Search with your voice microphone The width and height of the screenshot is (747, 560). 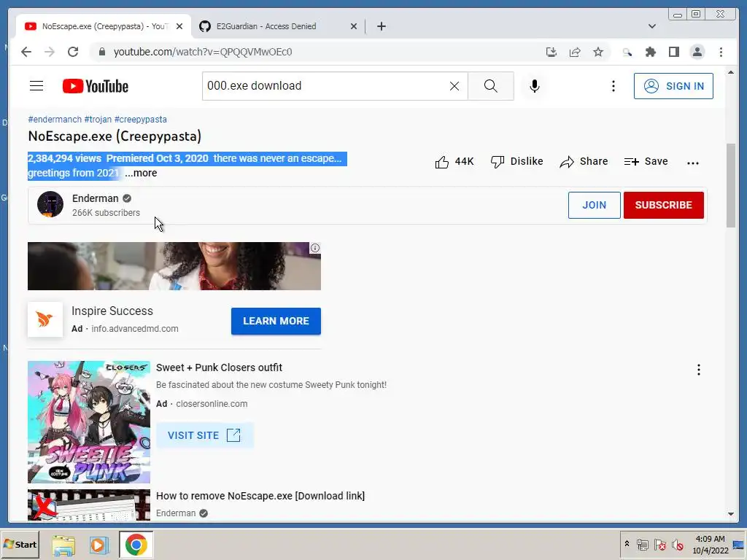tap(535, 86)
